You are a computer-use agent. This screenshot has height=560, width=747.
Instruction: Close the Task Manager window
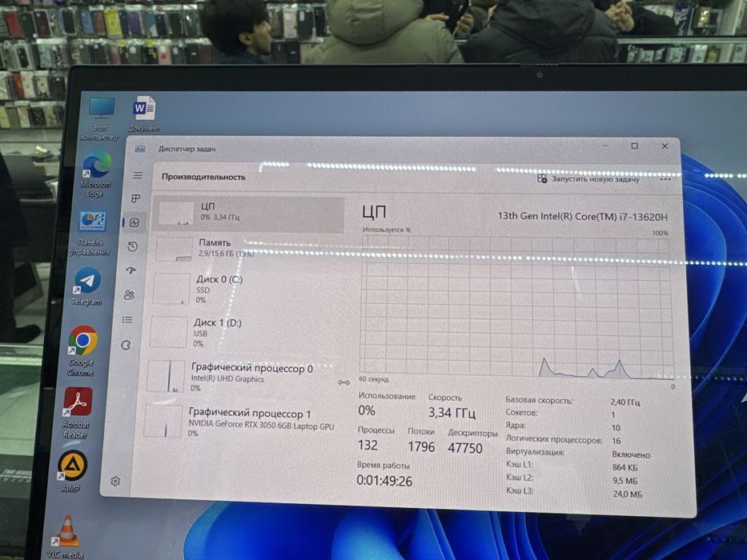[x=665, y=146]
